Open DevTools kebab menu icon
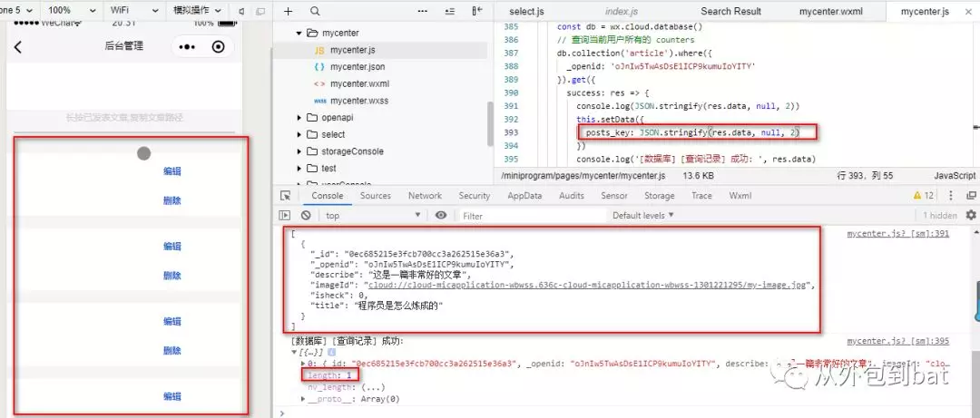This screenshot has width=980, height=418. pyautogui.click(x=950, y=196)
